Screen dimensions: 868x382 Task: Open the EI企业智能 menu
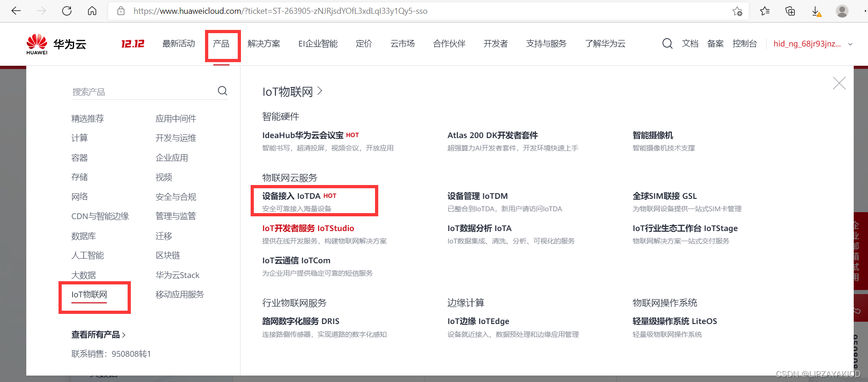[x=318, y=44]
